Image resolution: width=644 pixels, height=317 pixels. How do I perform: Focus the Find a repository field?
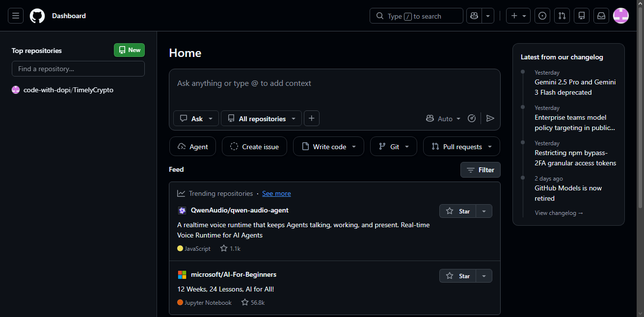click(x=78, y=69)
